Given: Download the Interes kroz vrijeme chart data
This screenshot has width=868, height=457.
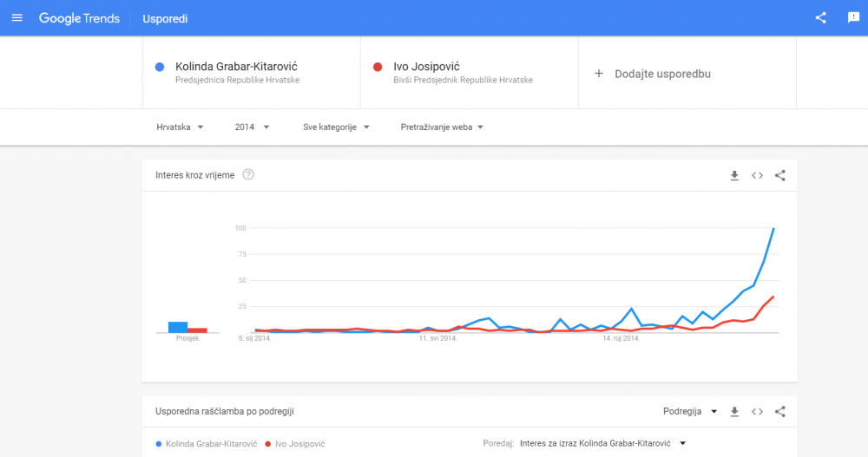Looking at the screenshot, I should click(734, 176).
